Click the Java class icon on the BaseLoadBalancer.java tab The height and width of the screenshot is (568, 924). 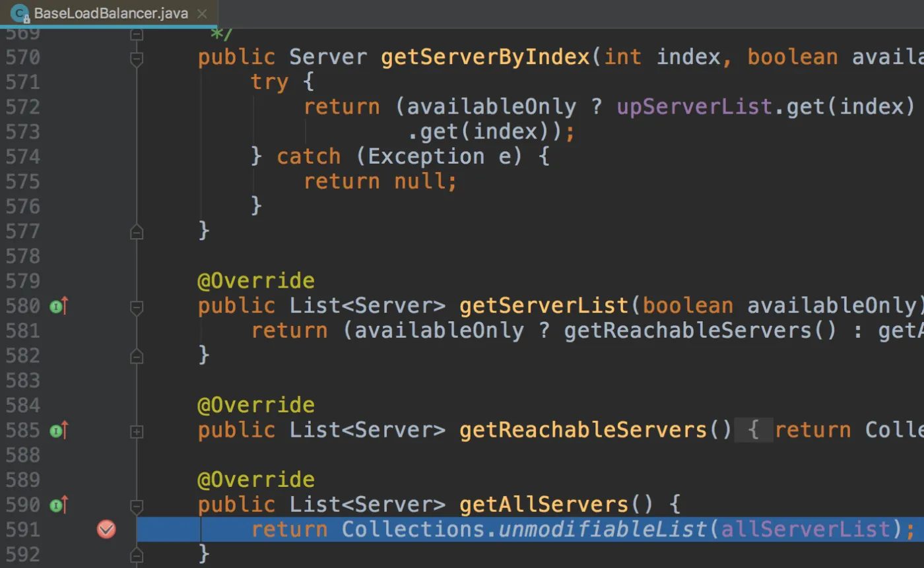[20, 13]
